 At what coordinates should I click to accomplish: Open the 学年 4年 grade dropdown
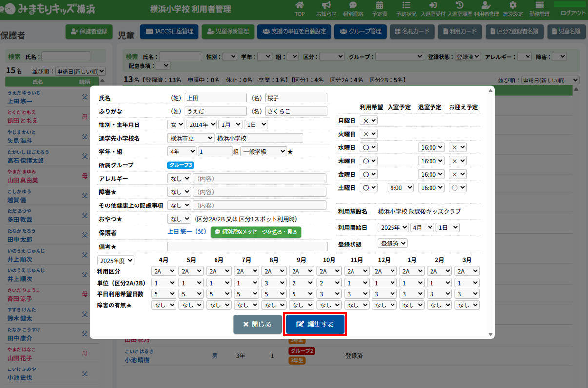(181, 152)
